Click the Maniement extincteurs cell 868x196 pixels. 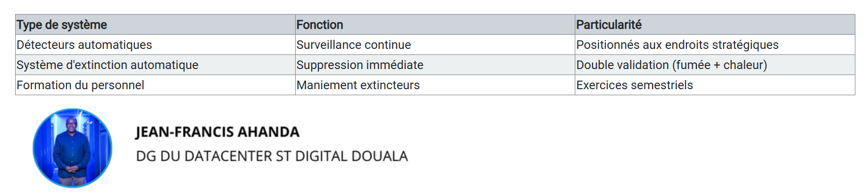click(x=435, y=85)
